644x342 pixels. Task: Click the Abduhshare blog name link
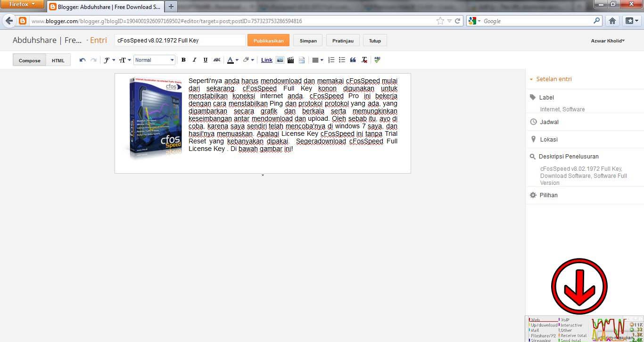[x=47, y=40]
